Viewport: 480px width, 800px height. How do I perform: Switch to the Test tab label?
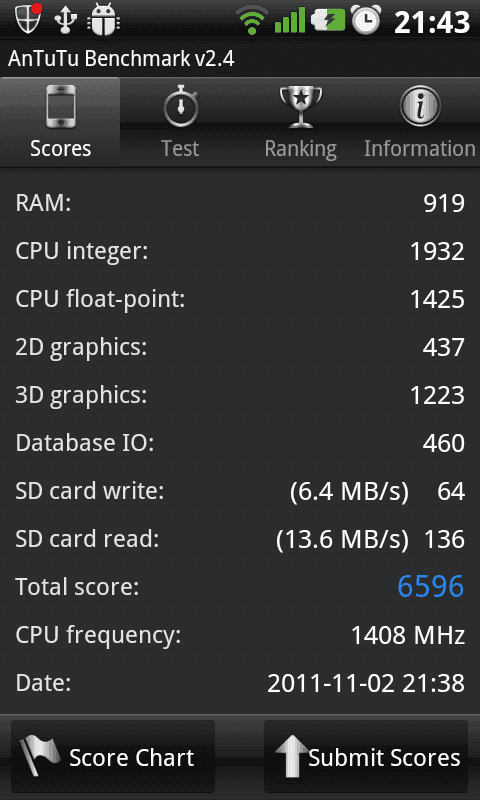point(180,148)
